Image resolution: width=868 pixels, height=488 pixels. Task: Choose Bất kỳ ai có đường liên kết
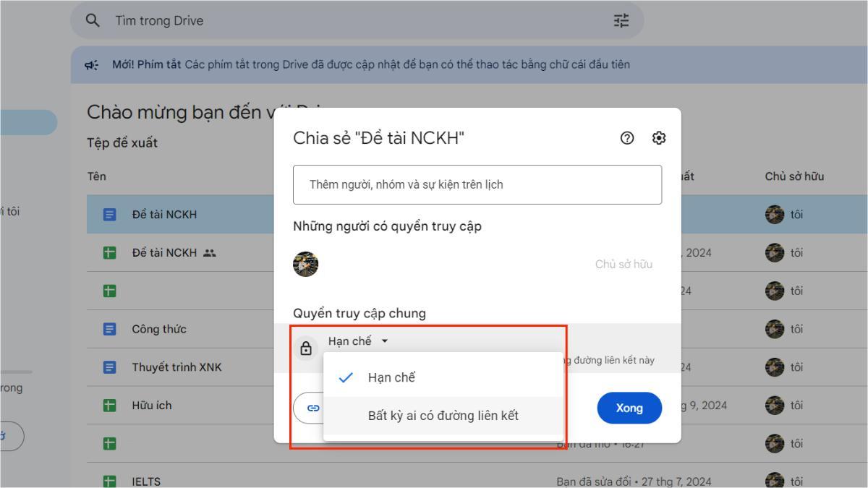443,416
